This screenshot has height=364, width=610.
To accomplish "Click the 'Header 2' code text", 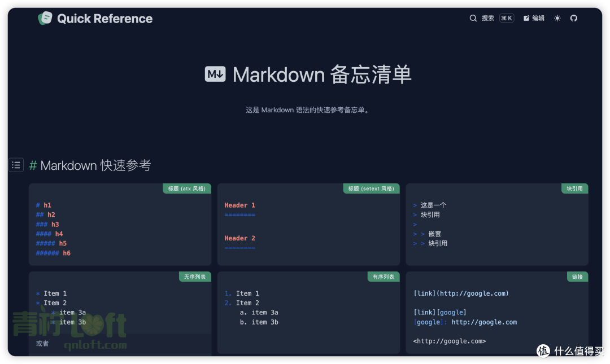I will tap(239, 238).
